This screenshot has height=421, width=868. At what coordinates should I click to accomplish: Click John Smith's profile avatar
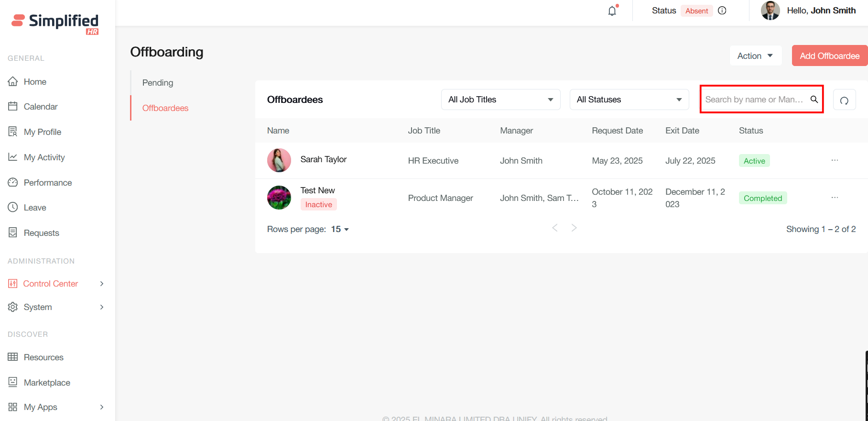coord(770,11)
